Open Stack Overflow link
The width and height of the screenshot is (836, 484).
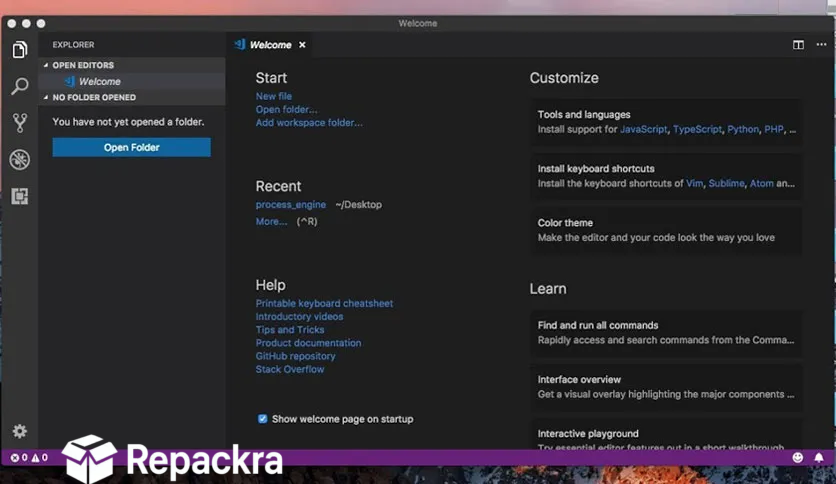point(290,369)
